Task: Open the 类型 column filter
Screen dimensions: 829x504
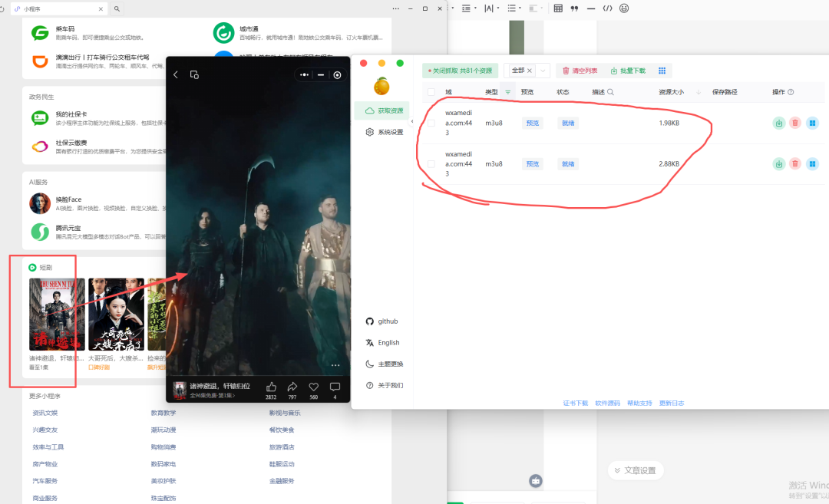Action: pyautogui.click(x=507, y=92)
